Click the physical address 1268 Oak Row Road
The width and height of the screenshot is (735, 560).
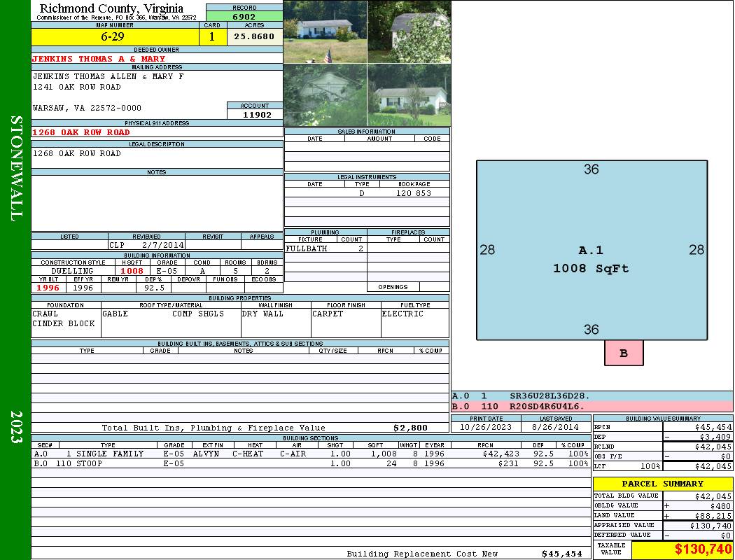(x=81, y=132)
